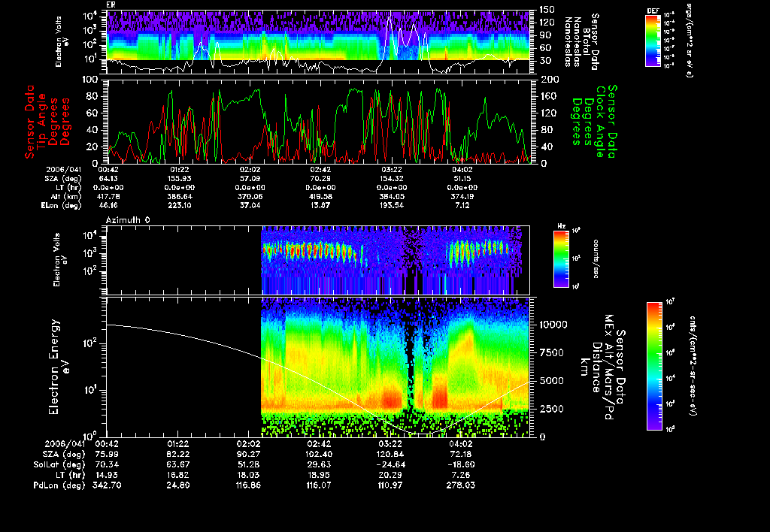770x532 pixels.
Task: Select local time value 7.26
Action: pyautogui.click(x=461, y=475)
